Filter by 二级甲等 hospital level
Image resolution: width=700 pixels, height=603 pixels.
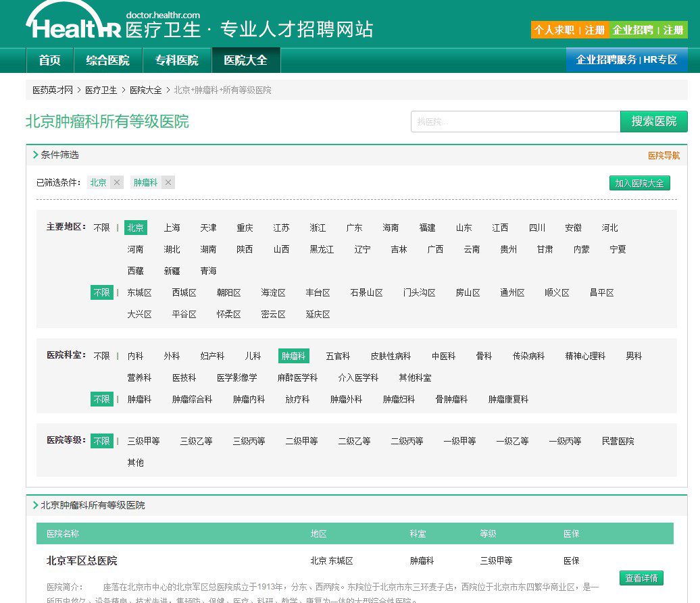302,441
